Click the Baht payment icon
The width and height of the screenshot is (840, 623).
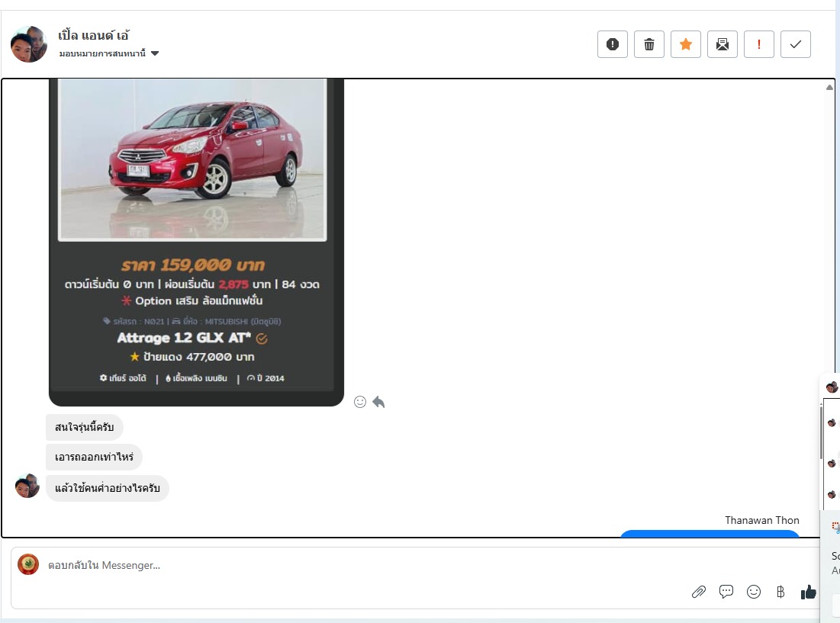tap(780, 592)
